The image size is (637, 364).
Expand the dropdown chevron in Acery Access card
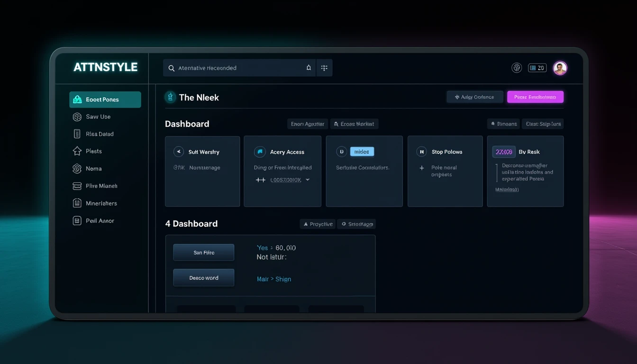pyautogui.click(x=308, y=180)
